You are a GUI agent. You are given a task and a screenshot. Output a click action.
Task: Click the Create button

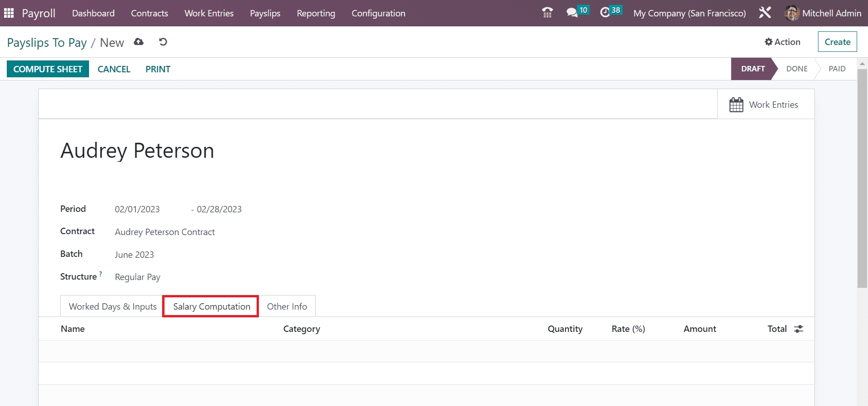click(837, 42)
